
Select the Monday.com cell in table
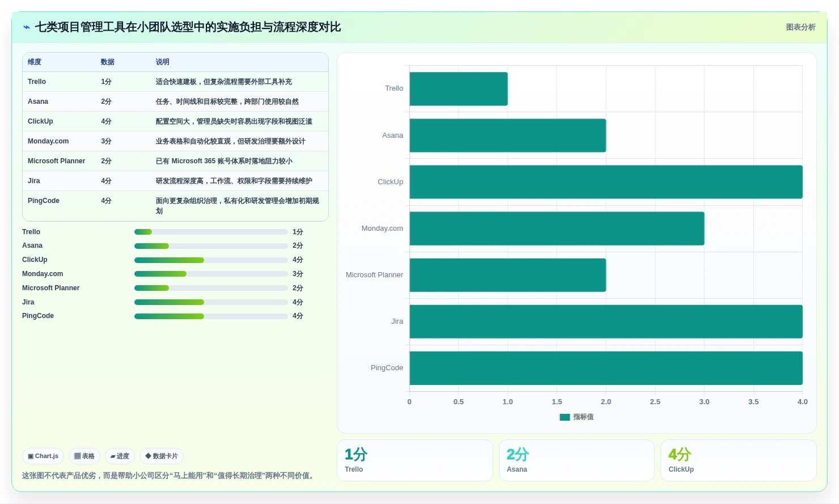[48, 141]
